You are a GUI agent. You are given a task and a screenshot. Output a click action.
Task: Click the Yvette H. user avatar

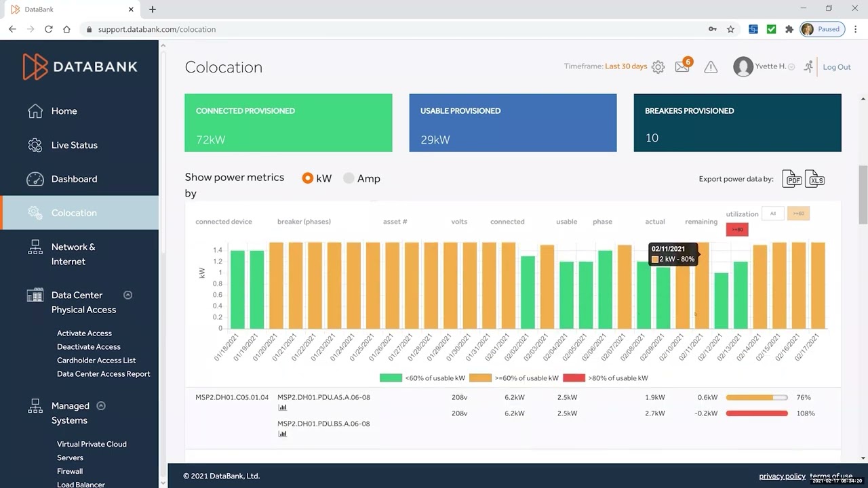743,66
